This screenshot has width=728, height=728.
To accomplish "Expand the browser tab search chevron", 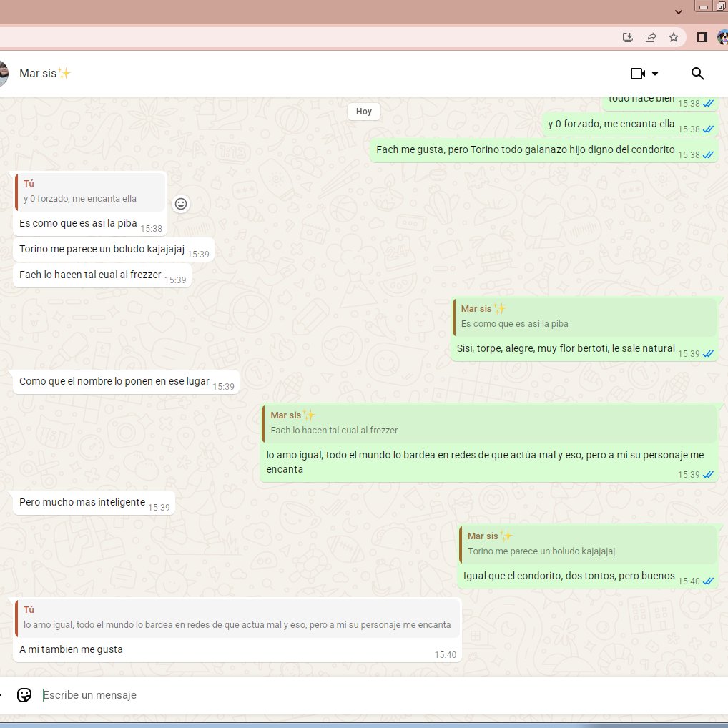I will pyautogui.click(x=679, y=12).
